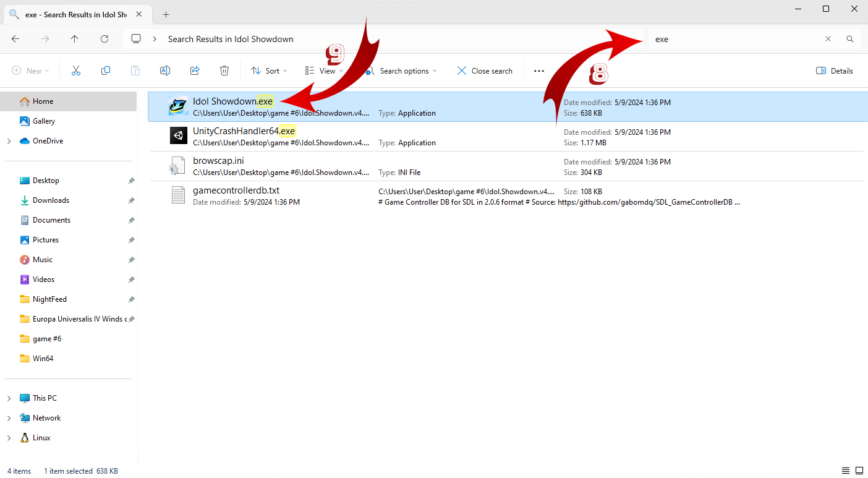Viewport: 868px width, 478px height.
Task: Click the address bar breadcrumb chevron
Action: [155, 39]
